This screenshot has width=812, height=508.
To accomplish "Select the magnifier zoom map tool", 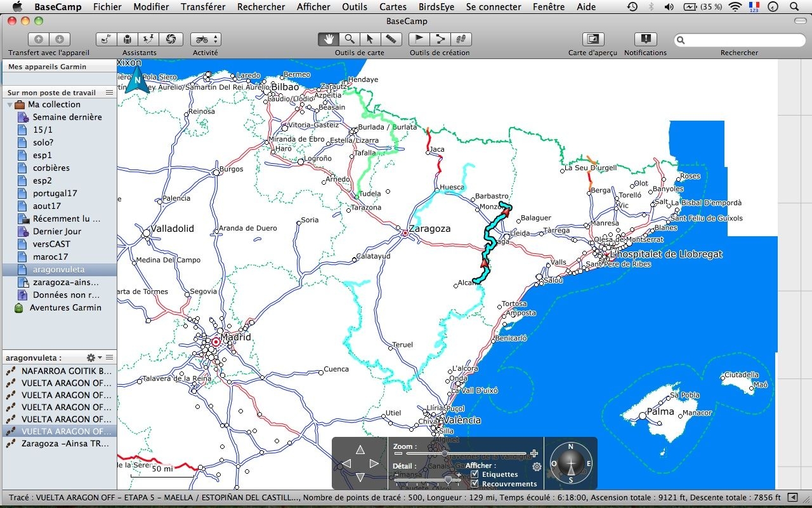I will [350, 39].
